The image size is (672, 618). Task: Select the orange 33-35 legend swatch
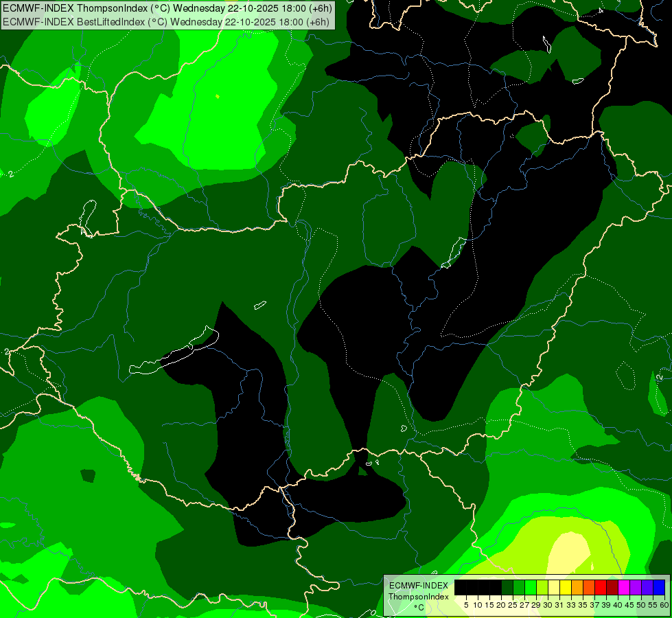[x=578, y=587]
